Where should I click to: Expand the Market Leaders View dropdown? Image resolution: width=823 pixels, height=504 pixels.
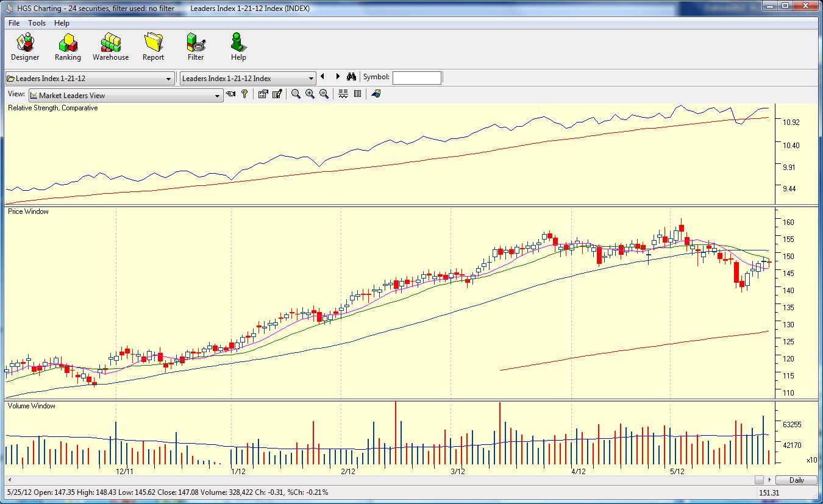pyautogui.click(x=218, y=96)
